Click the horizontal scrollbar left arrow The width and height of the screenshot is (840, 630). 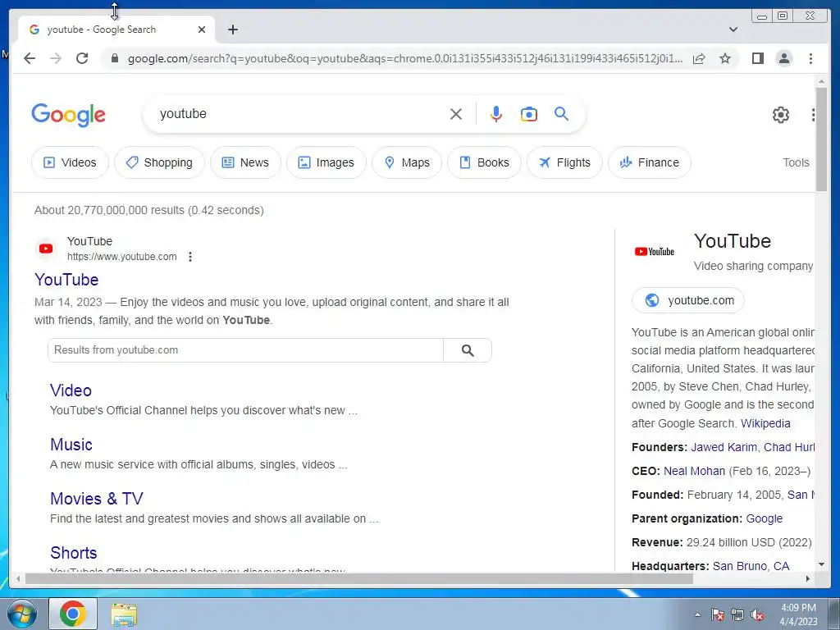pyautogui.click(x=19, y=578)
